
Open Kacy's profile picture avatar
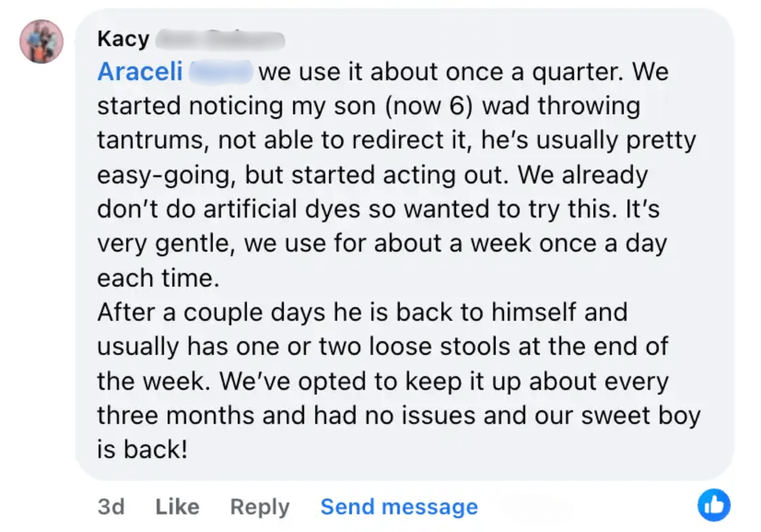pos(41,41)
